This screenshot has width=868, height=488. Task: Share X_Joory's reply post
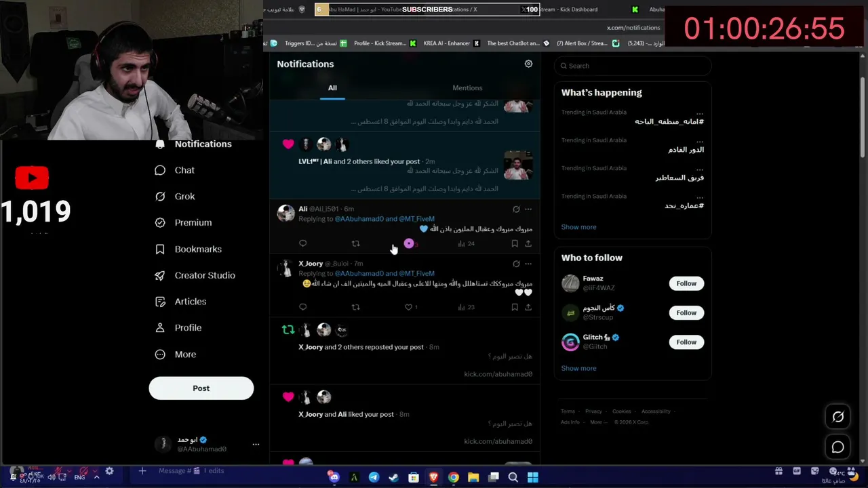(528, 307)
